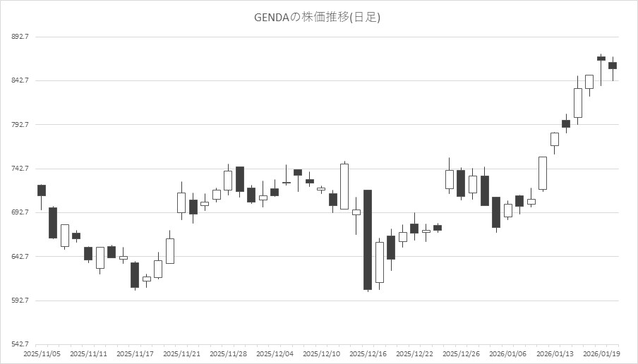Select the 2025/12/16 date label

point(368,353)
